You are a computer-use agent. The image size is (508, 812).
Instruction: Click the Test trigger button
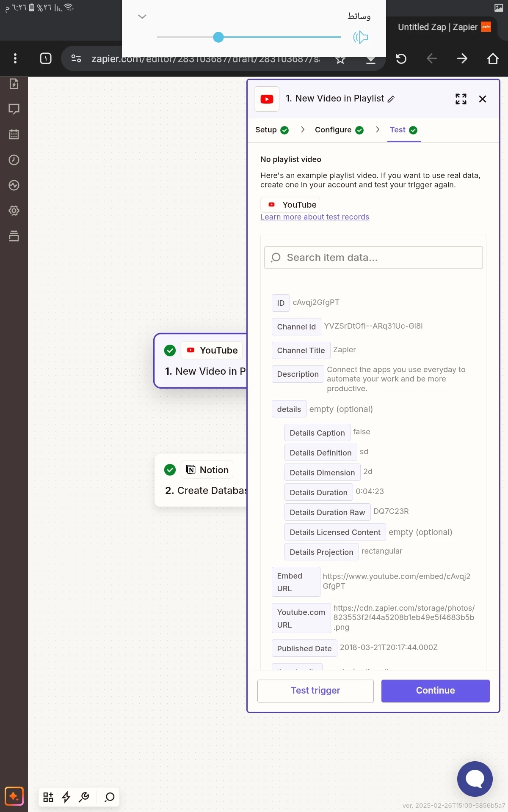click(x=315, y=691)
